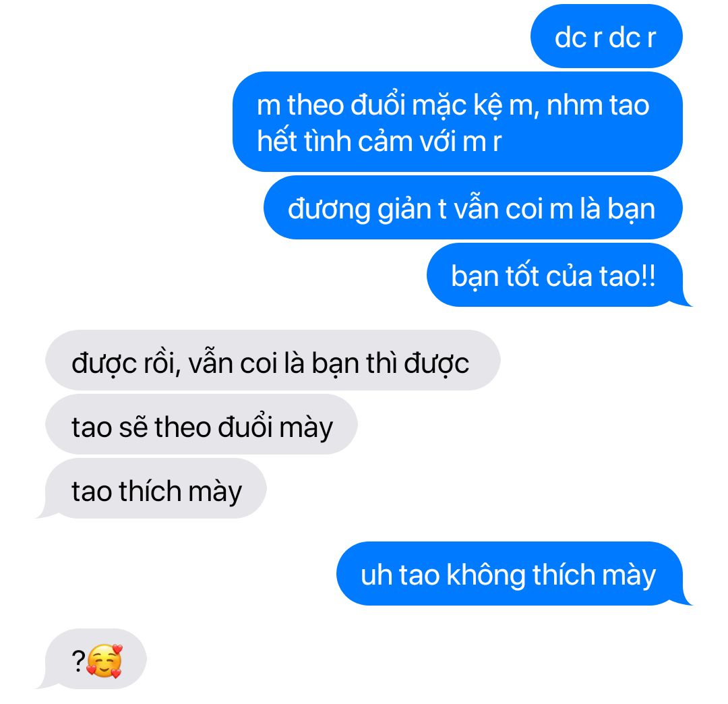Tap the word 'thích' in gray bubble
Screen dimensions: 728x704
(x=150, y=491)
